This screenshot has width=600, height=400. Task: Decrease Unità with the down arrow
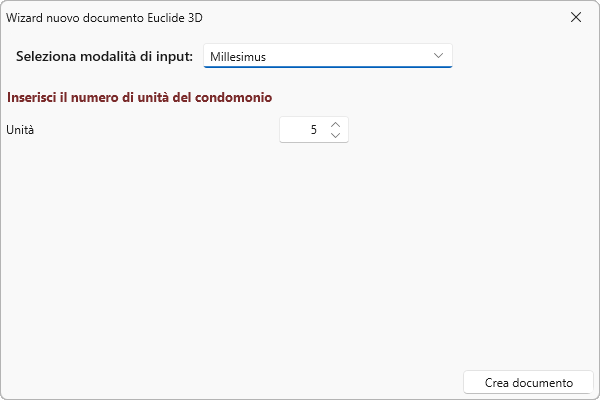tap(335, 135)
